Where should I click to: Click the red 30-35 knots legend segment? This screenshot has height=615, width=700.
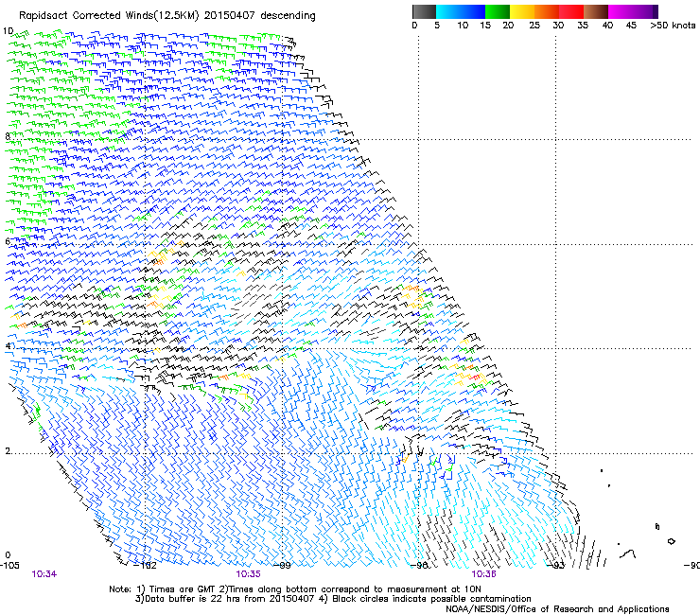tap(571, 11)
